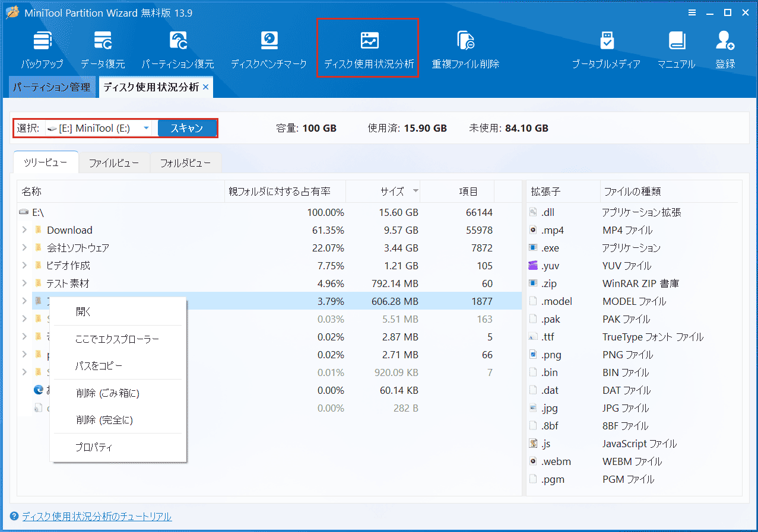Choose パスをコピー in context menu
The width and height of the screenshot is (758, 532).
(118, 366)
